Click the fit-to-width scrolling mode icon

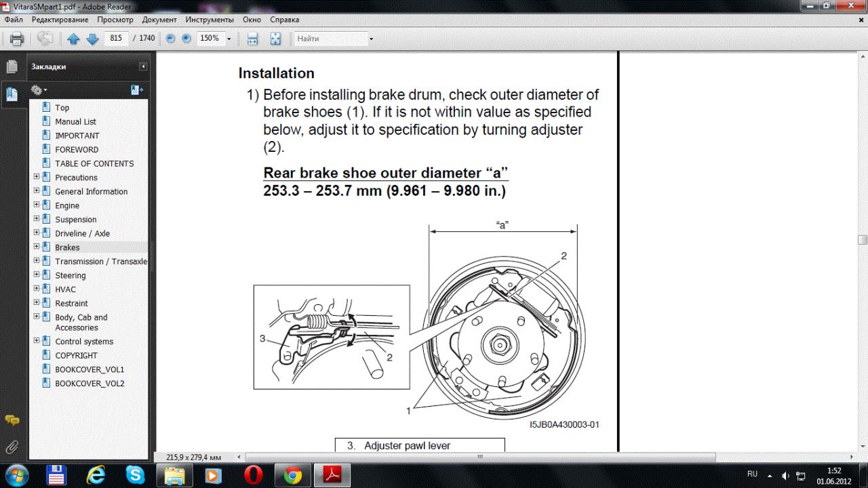(x=252, y=39)
